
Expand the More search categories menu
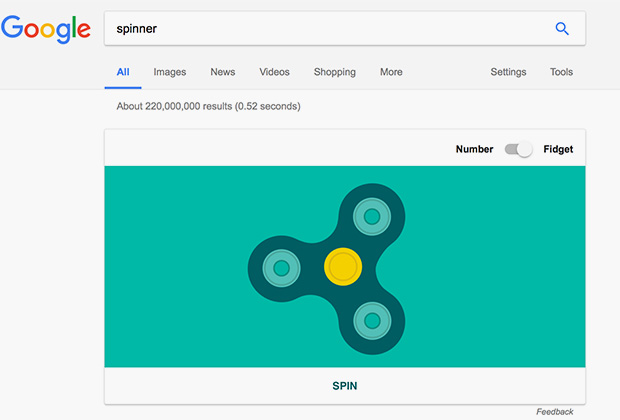[391, 72]
